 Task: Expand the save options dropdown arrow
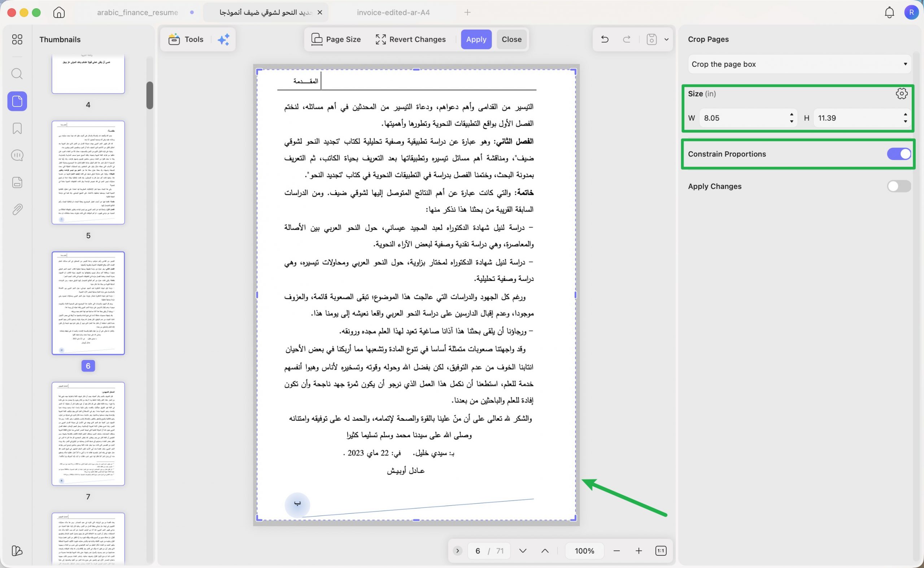coord(666,39)
